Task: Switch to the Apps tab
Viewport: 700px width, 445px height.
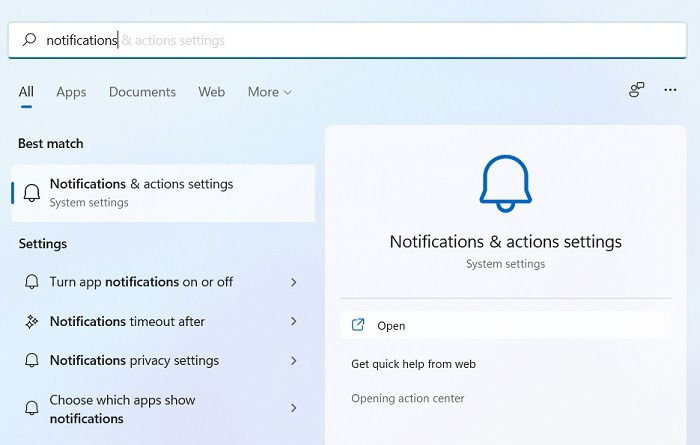Action: 71,92
